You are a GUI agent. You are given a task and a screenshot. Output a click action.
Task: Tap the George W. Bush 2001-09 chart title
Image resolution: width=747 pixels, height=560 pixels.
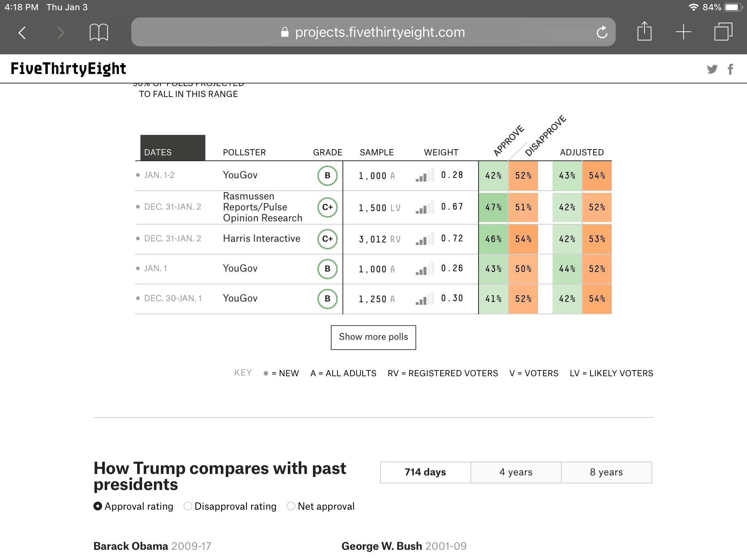coord(404,546)
